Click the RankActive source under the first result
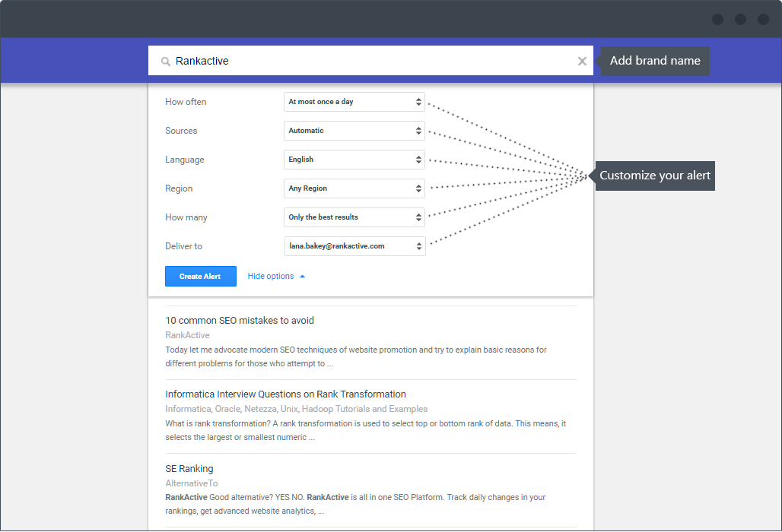The width and height of the screenshot is (782, 532). [x=188, y=335]
